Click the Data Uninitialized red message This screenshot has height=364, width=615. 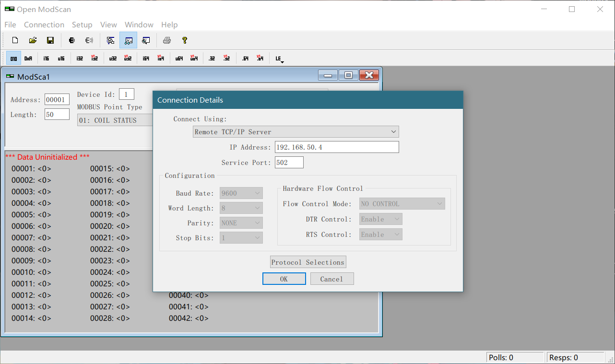pos(47,157)
